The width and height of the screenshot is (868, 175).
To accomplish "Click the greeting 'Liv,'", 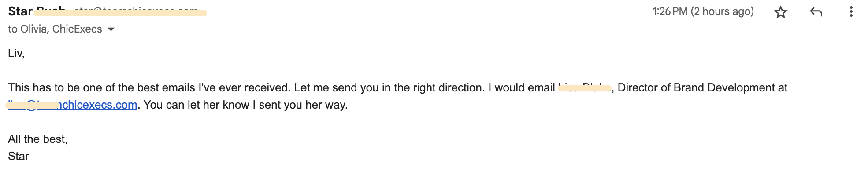I will (16, 53).
